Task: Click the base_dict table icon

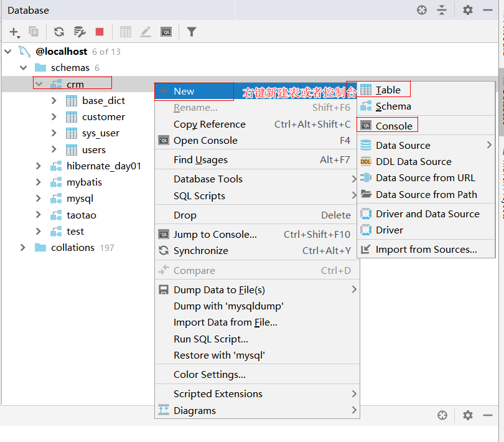Action: pos(72,101)
